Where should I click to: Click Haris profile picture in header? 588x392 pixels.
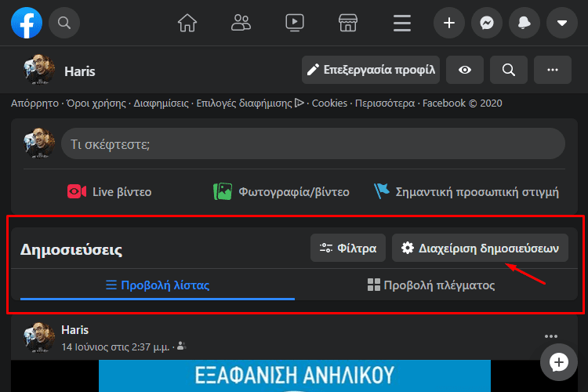pyautogui.click(x=39, y=70)
